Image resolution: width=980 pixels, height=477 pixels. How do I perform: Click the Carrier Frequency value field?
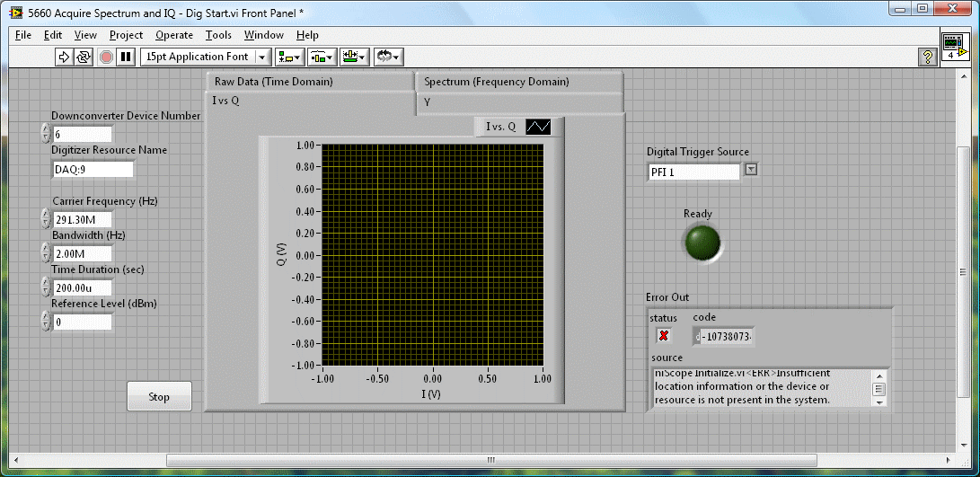tap(83, 219)
